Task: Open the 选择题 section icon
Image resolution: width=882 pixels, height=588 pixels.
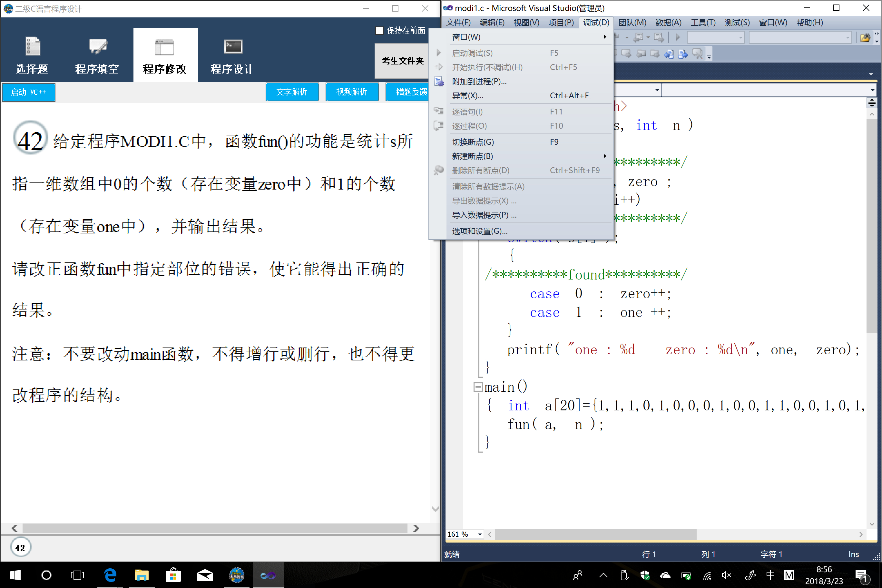Action: tap(32, 46)
